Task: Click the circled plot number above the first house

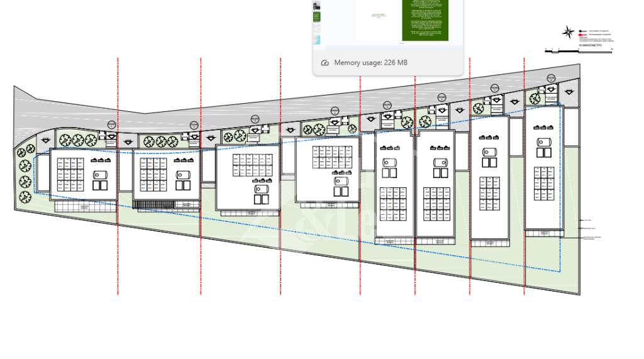Action: (111, 126)
